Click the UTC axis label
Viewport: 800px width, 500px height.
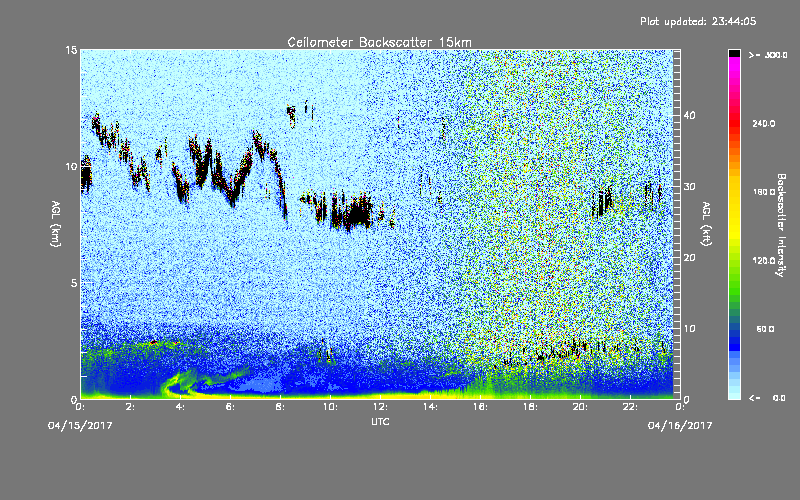tap(380, 421)
